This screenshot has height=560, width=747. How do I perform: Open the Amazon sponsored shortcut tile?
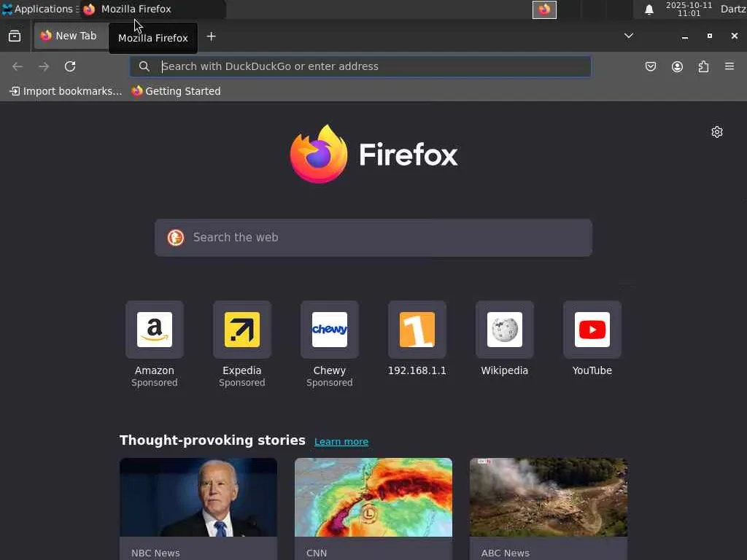pos(155,330)
